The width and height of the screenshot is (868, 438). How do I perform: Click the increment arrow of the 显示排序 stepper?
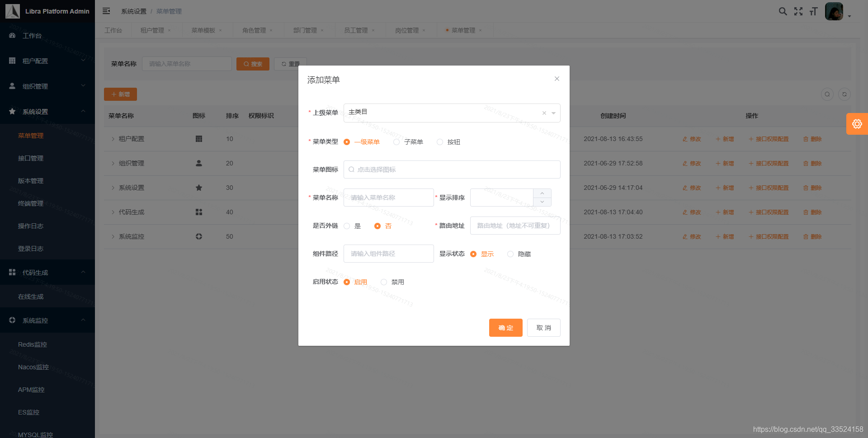[542, 193]
